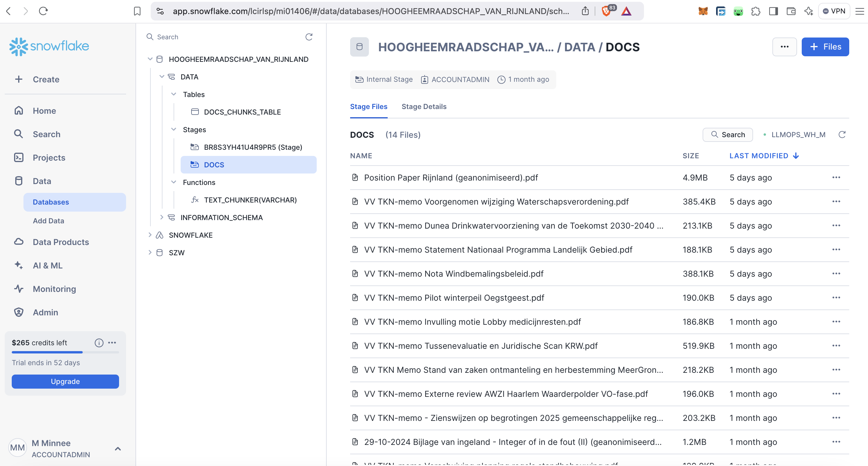Screen dimensions: 868x466
Task: Click the Upgrade button
Action: click(65, 381)
